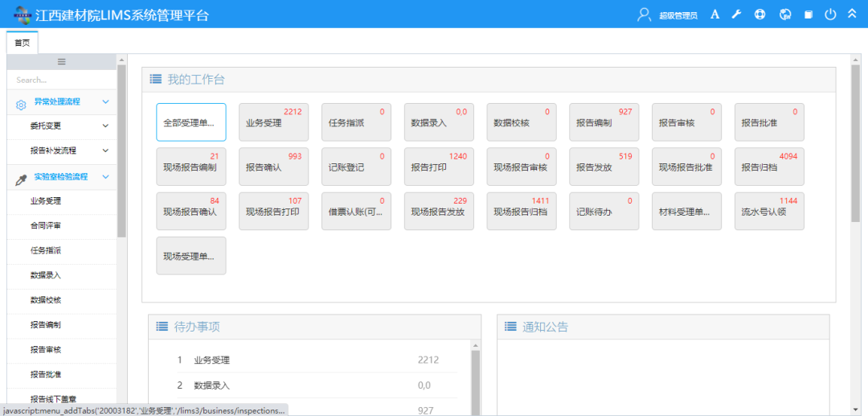868x416 pixels.
Task: Toggle sidebar with the hamburger icon
Action: [61, 62]
